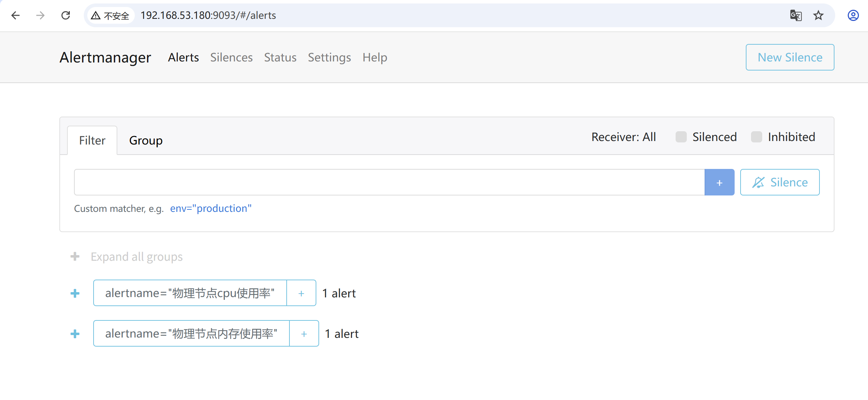This screenshot has height=400, width=868.
Task: Expand the 物理节点cpu使用率 alert group
Action: pos(75,293)
